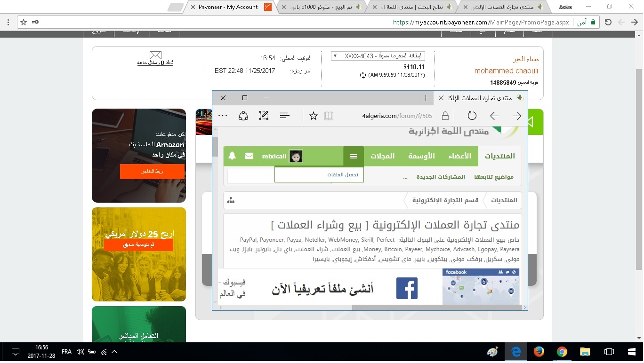This screenshot has height=363, width=644.
Task: Click the Share icon in Edge toolbar
Action: click(243, 116)
